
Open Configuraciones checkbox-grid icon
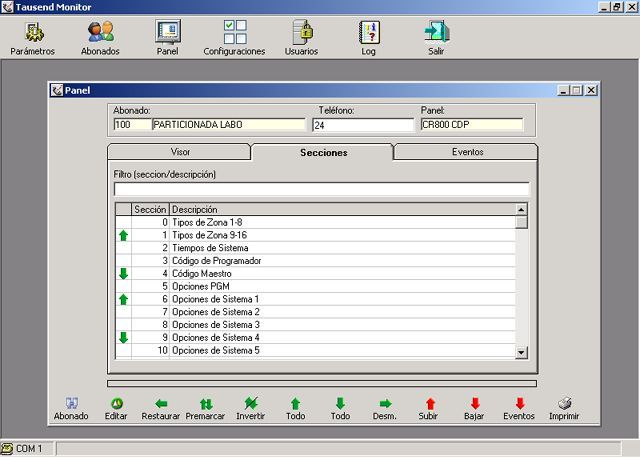(235, 32)
